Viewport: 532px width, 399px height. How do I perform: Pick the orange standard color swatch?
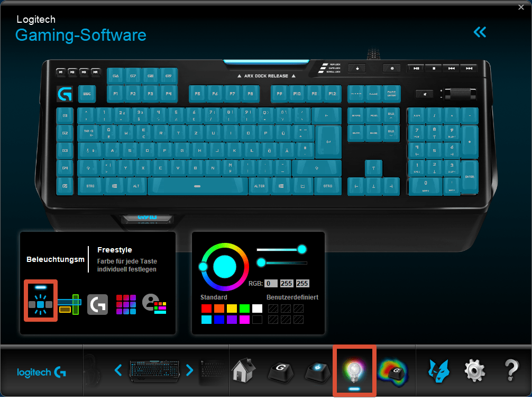(219, 309)
